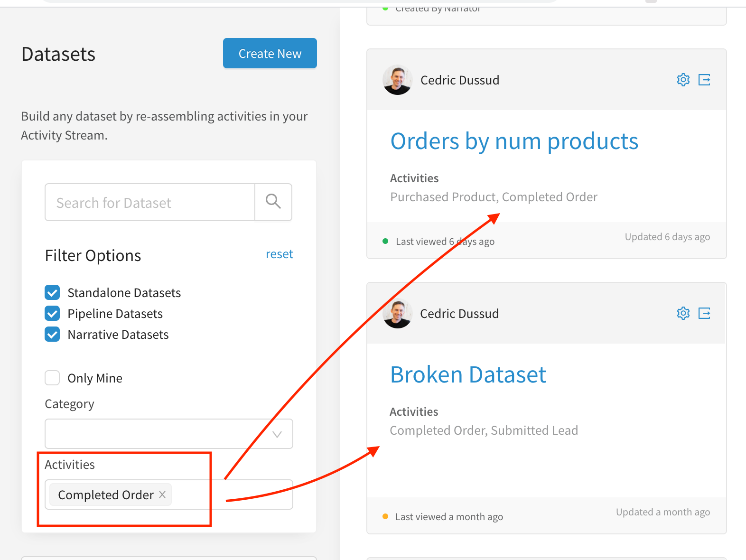Click 'Last viewed a month ago' status

(x=449, y=517)
